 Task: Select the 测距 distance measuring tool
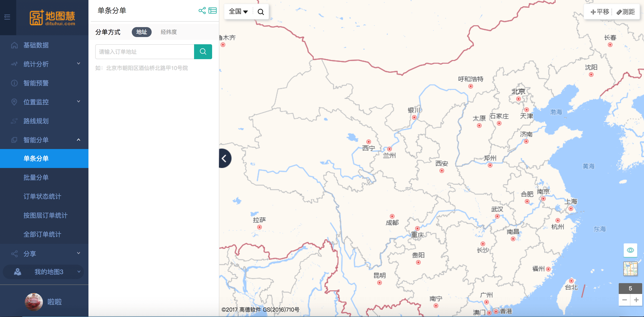pyautogui.click(x=625, y=12)
